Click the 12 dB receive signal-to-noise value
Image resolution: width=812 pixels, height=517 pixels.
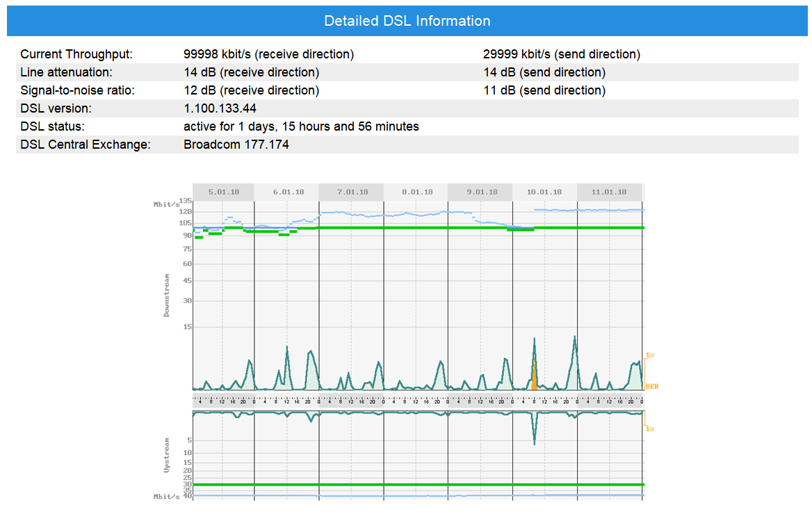pyautogui.click(x=251, y=90)
